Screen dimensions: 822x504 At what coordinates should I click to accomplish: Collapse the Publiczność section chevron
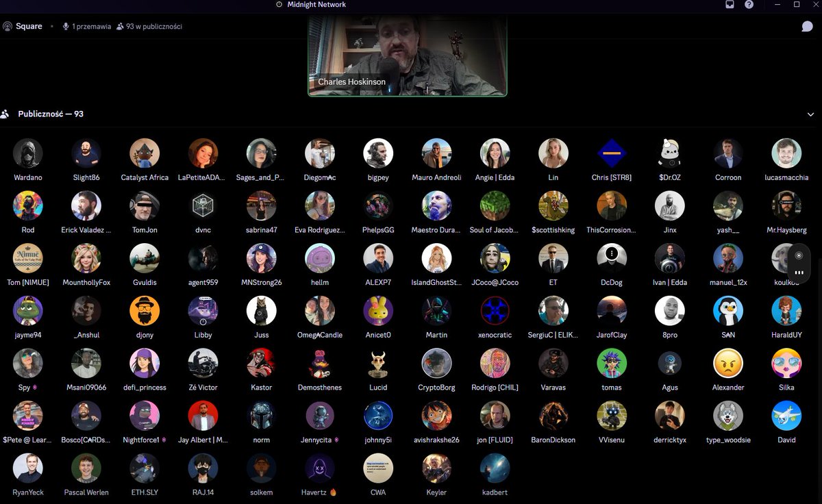pyautogui.click(x=811, y=114)
